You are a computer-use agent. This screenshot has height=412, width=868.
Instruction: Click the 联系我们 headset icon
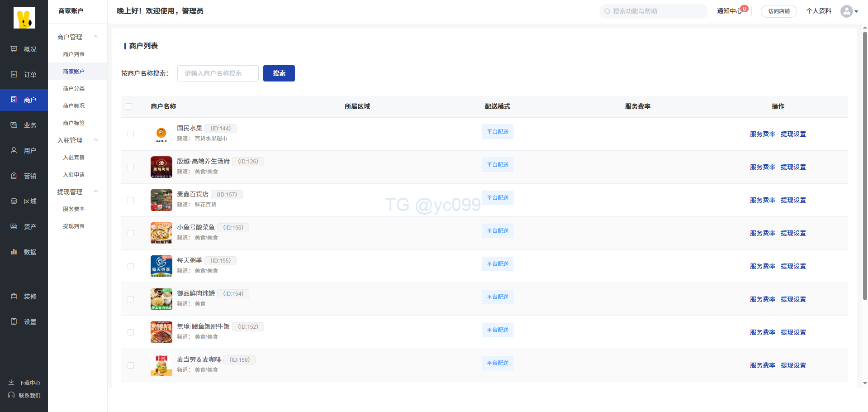(11, 395)
